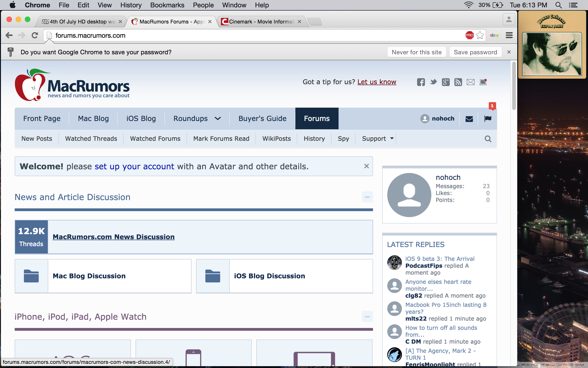Click the Chrome profile person button
Viewport: 588px width, 368px height.
pyautogui.click(x=509, y=19)
